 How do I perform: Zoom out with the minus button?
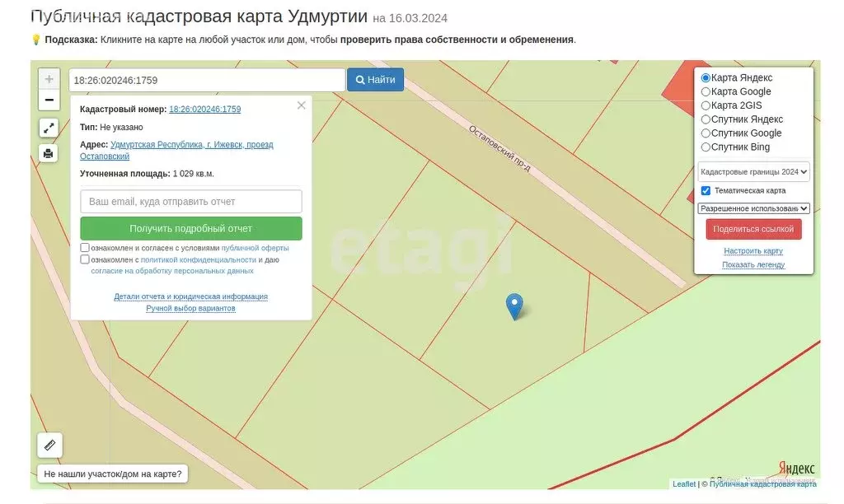pos(49,100)
